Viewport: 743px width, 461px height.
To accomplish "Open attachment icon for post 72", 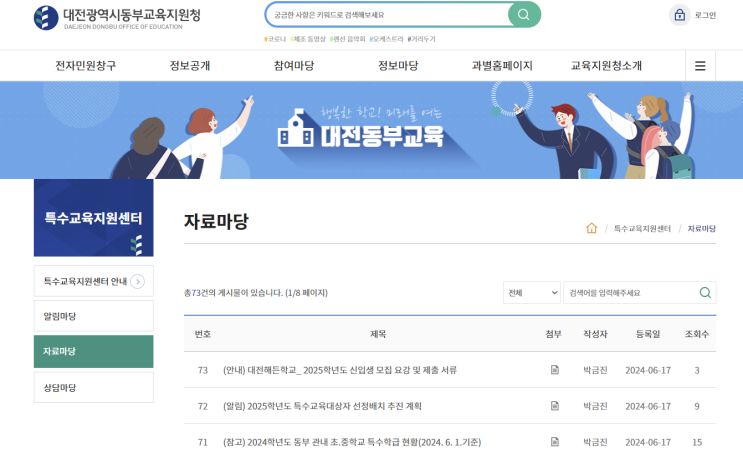I will point(554,406).
